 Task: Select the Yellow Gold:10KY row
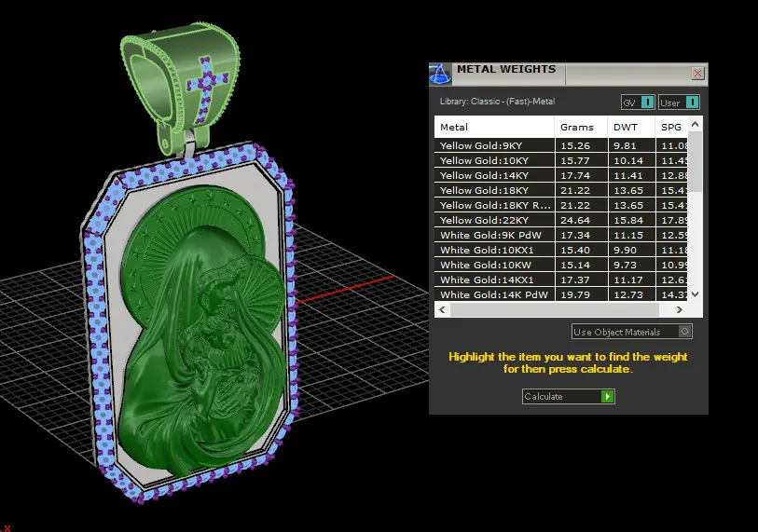pyautogui.click(x=560, y=160)
